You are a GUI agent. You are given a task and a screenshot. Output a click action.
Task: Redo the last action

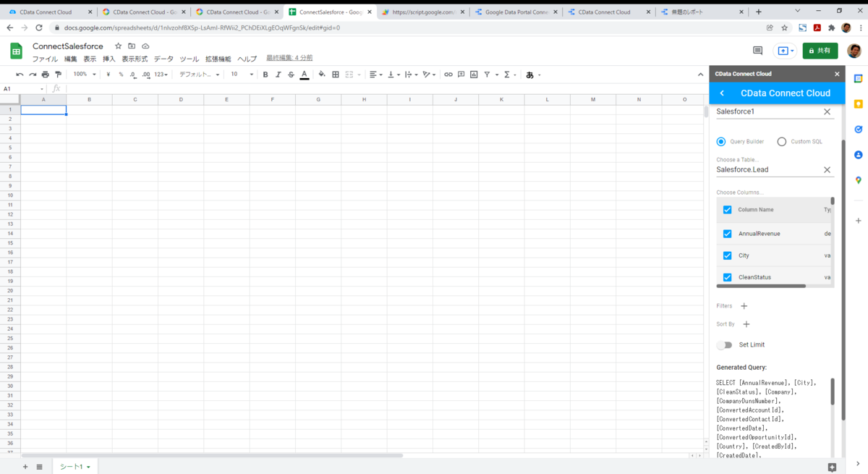[33, 75]
